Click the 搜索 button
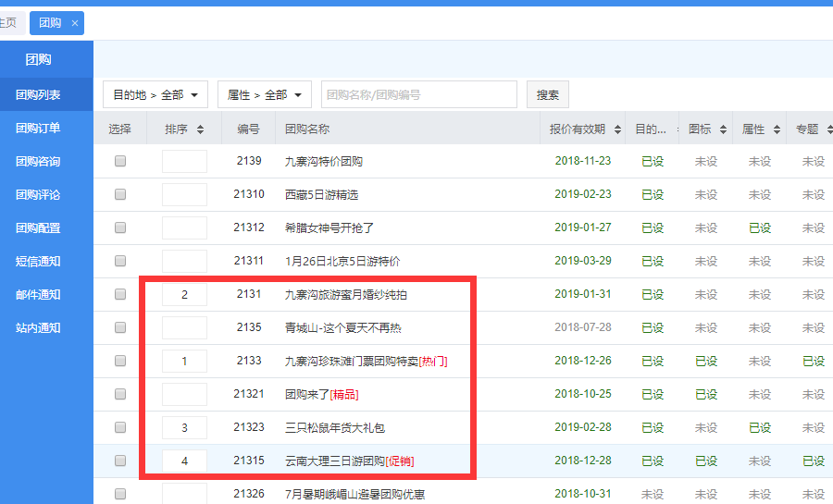Image resolution: width=833 pixels, height=504 pixels. 548,94
